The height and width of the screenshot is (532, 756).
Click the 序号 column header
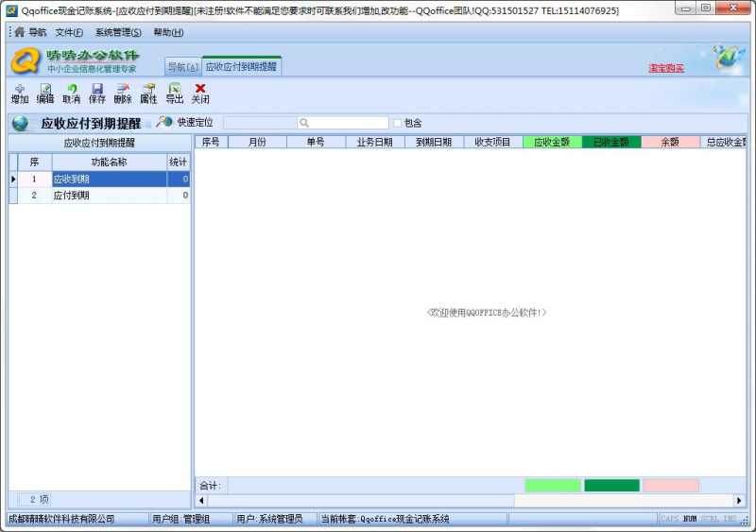point(211,142)
